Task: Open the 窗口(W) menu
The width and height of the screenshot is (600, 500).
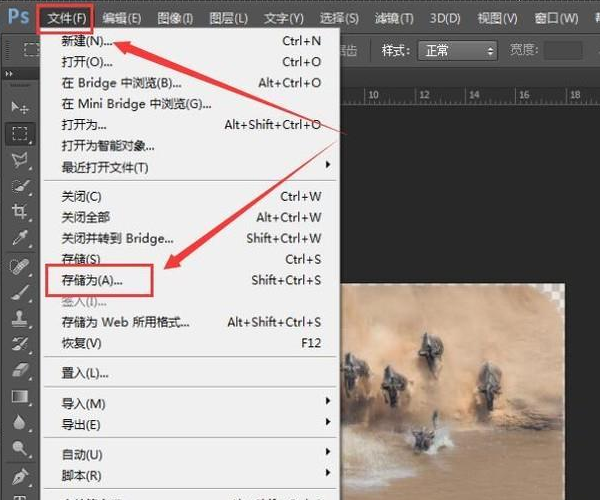Action: [x=556, y=18]
